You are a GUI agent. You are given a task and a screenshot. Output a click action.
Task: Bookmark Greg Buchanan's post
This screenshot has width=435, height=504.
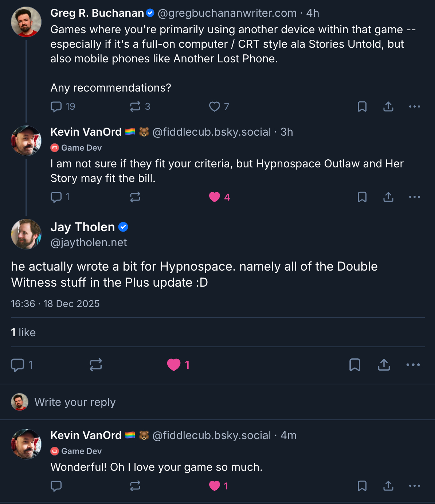(x=362, y=106)
